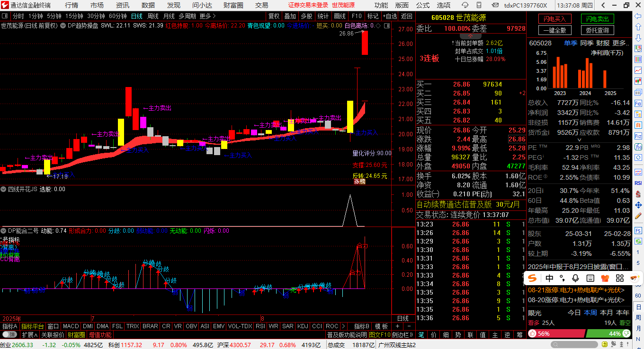The width and height of the screenshot is (644, 349).
Task: Open the red line trend chart sidebar icon
Action: 638,70
